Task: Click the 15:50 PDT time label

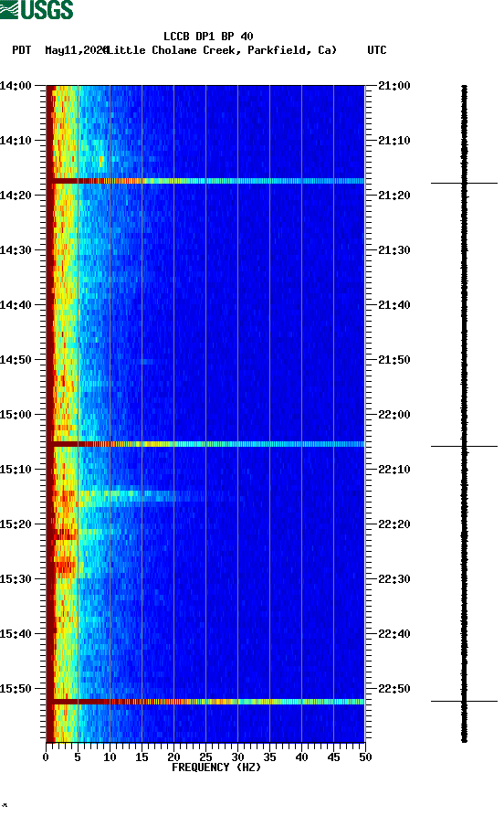Action: [16, 689]
